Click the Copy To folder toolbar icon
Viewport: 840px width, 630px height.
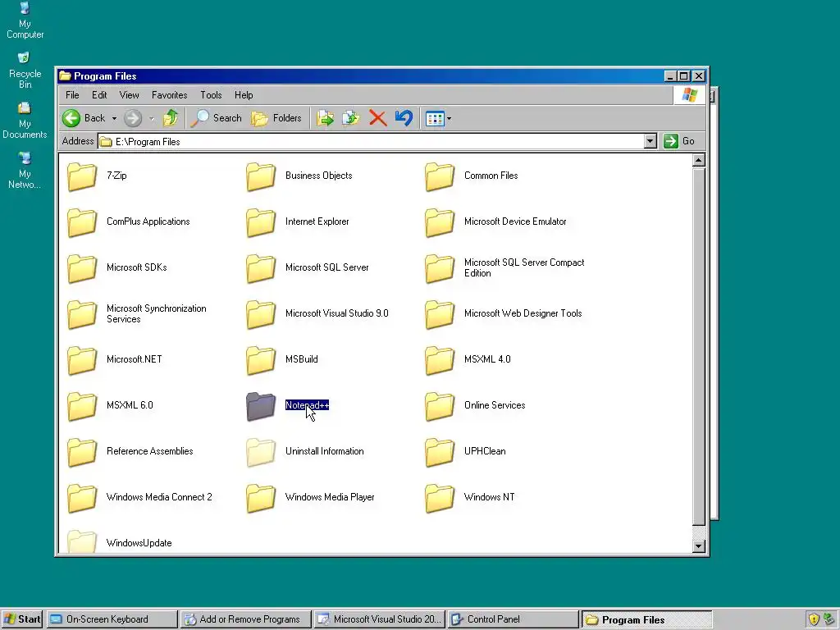point(351,118)
